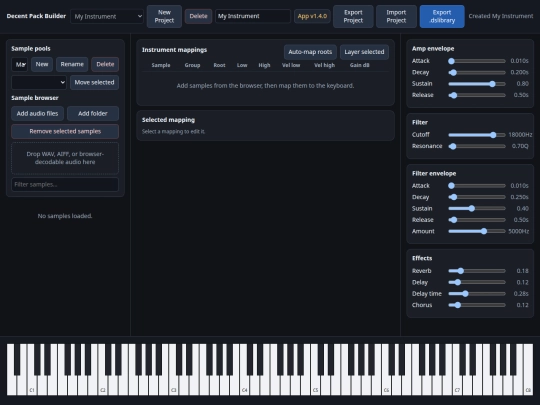Adjust the Delay time slider

(477, 294)
